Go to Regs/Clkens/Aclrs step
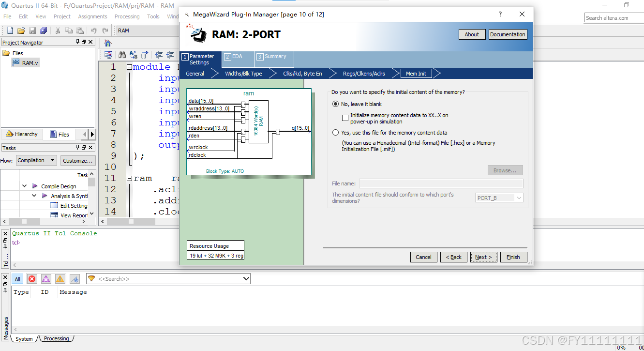This screenshot has width=644, height=351. (364, 74)
